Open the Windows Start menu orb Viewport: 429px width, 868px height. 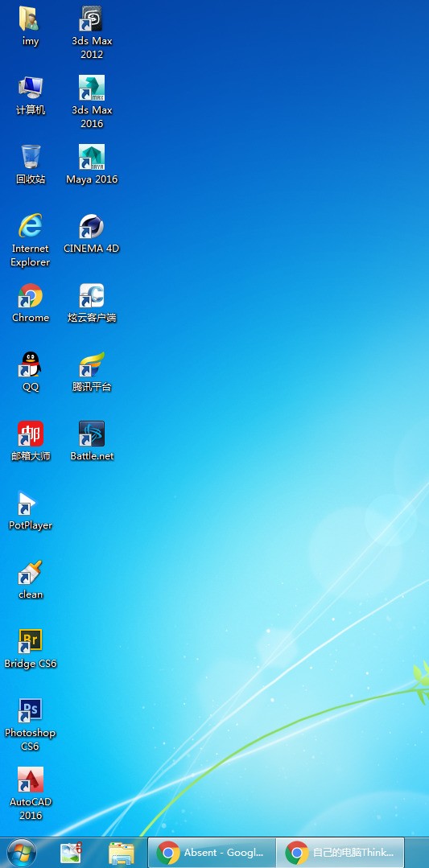22,853
